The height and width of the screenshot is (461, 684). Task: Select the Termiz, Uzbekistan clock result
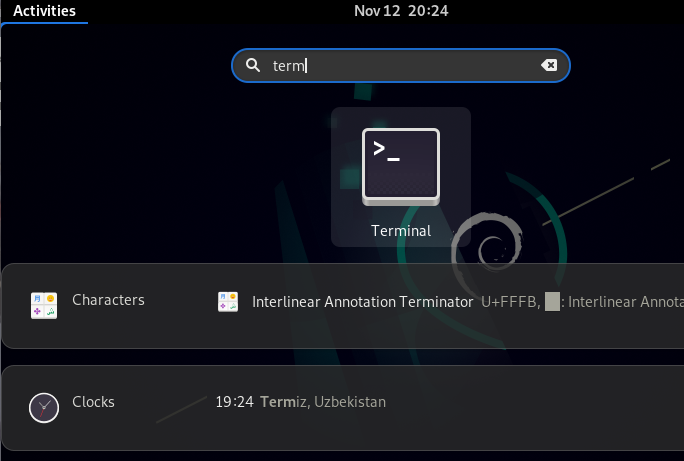coord(322,402)
